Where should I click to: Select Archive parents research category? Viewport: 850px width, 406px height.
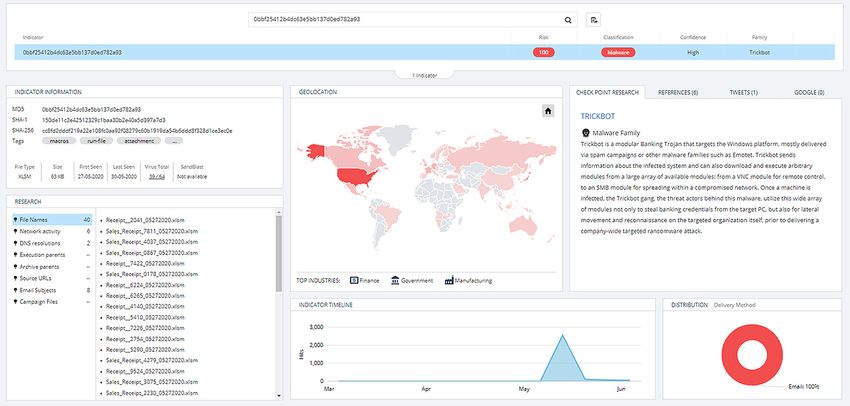(x=52, y=267)
